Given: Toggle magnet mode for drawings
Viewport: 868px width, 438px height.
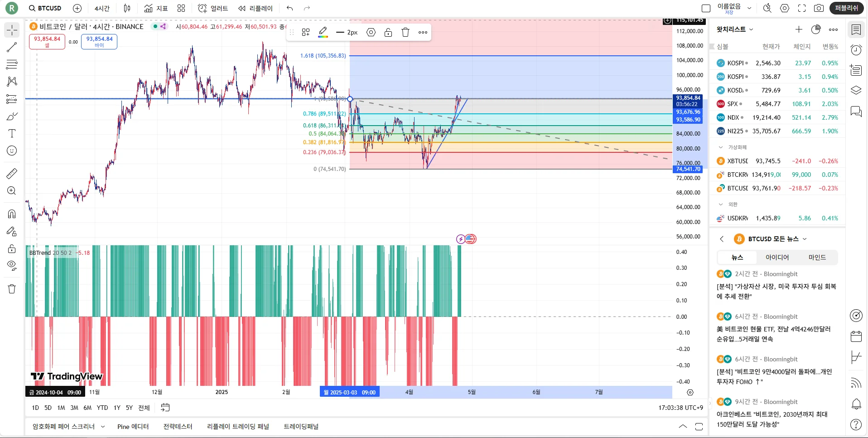Looking at the screenshot, I should pyautogui.click(x=12, y=214).
